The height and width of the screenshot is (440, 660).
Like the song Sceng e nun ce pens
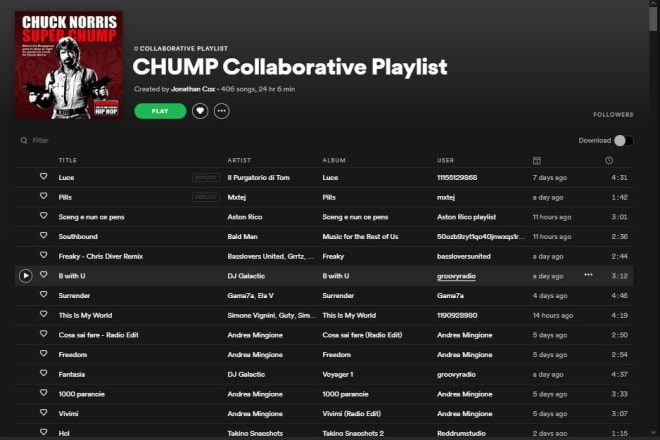[43, 216]
